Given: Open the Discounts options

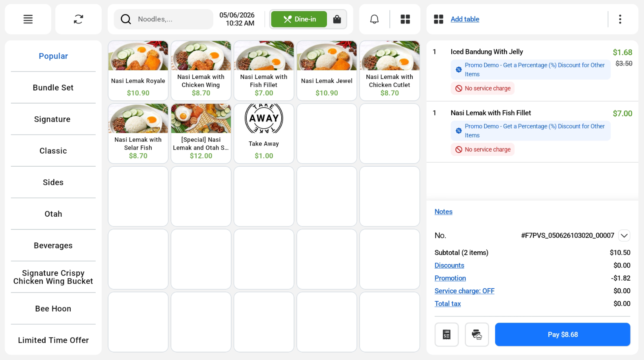Looking at the screenshot, I should pyautogui.click(x=449, y=266).
